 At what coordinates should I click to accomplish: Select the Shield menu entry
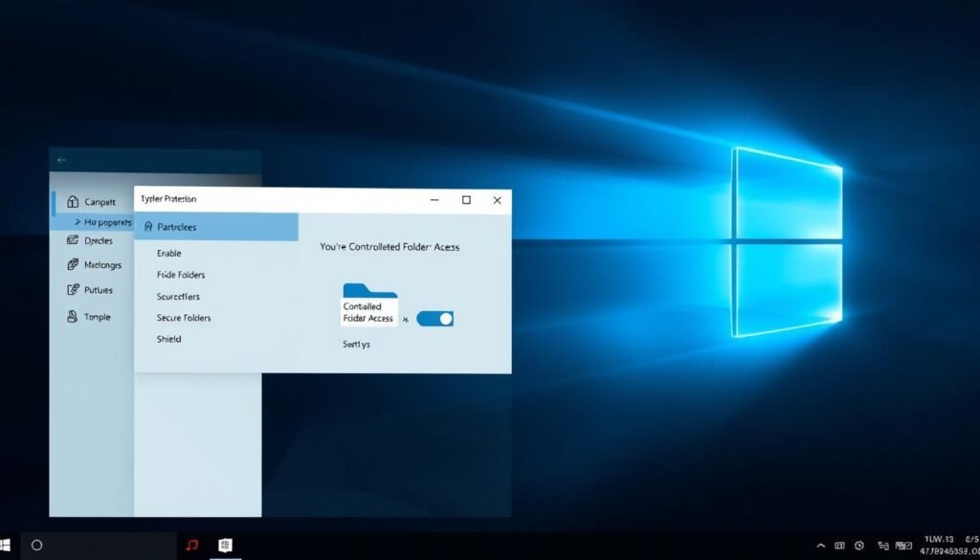[168, 339]
